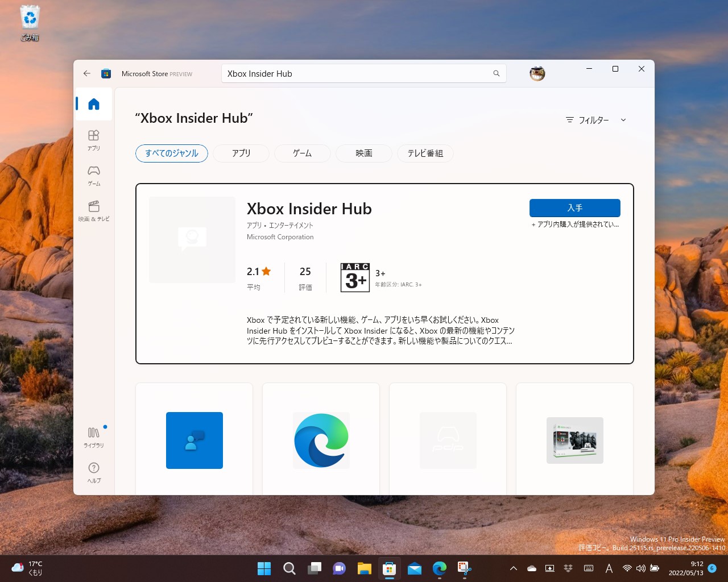The width and height of the screenshot is (728, 582).
Task: Go back with the arrow button
Action: coord(86,73)
